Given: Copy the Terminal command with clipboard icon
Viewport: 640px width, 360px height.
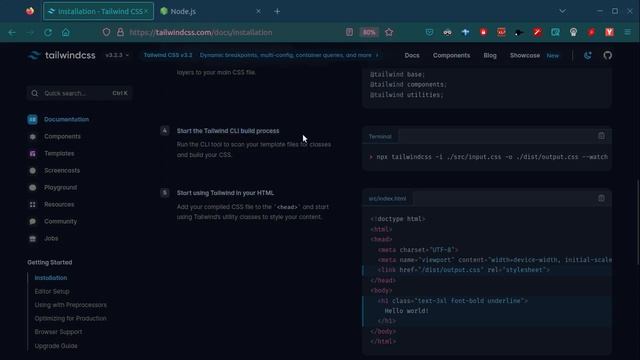Looking at the screenshot, I should point(601,136).
